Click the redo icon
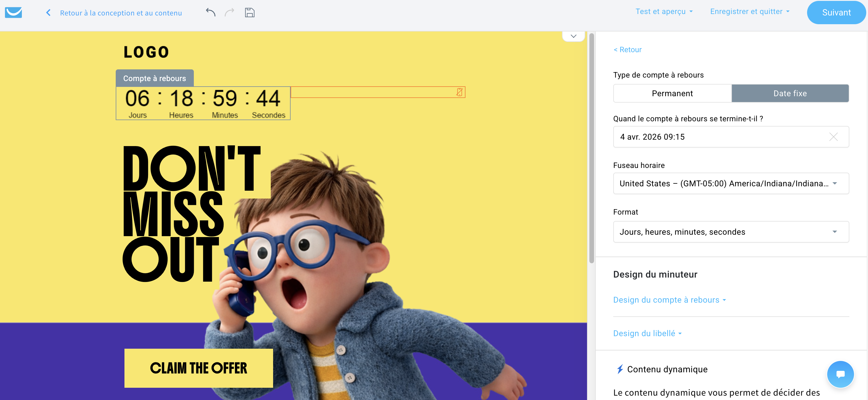 (x=229, y=12)
